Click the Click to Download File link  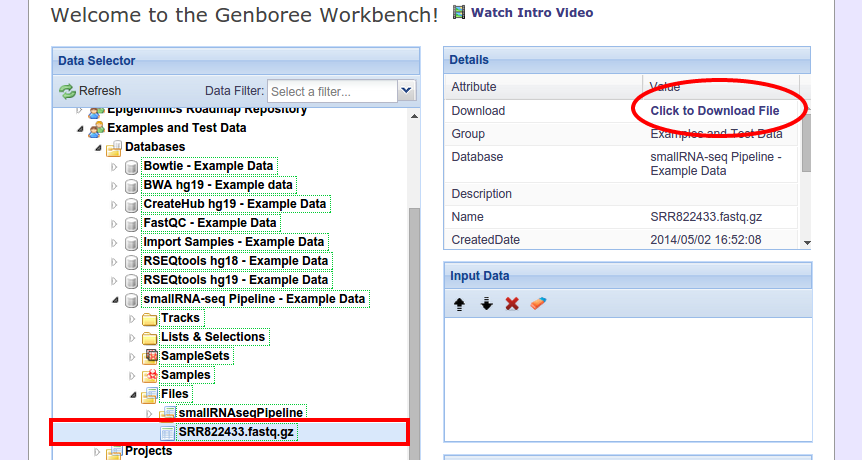714,111
